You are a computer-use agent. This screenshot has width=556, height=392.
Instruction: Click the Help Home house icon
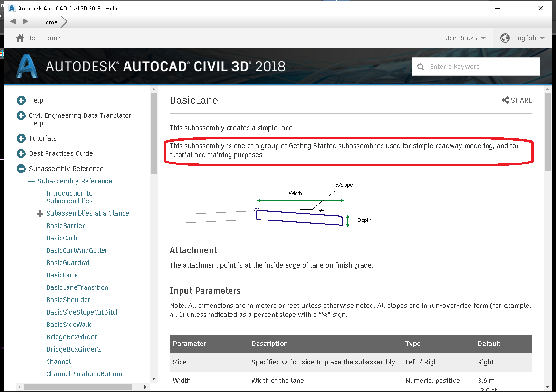[20, 38]
